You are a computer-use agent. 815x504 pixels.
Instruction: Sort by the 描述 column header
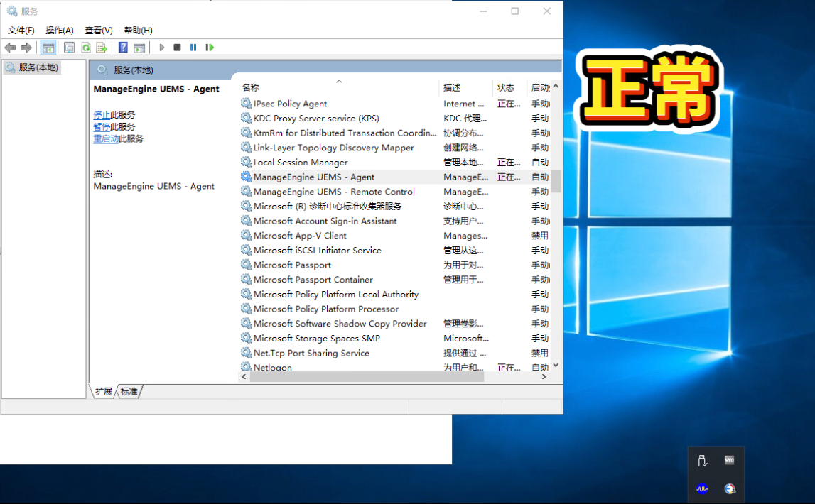click(x=466, y=88)
